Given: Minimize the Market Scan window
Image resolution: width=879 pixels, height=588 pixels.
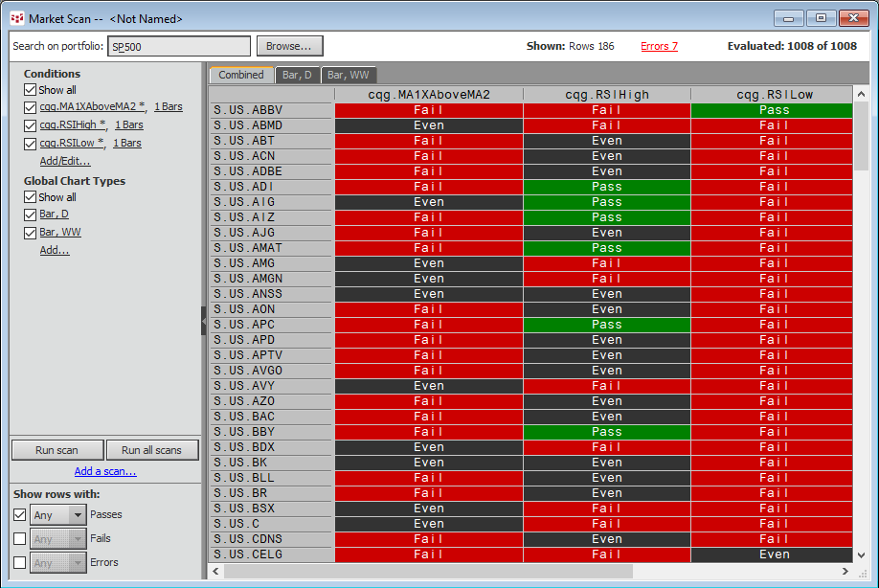Looking at the screenshot, I should (790, 18).
